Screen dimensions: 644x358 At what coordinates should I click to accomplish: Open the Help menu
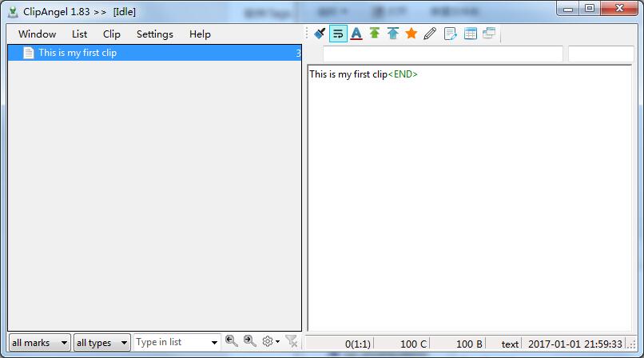click(200, 34)
